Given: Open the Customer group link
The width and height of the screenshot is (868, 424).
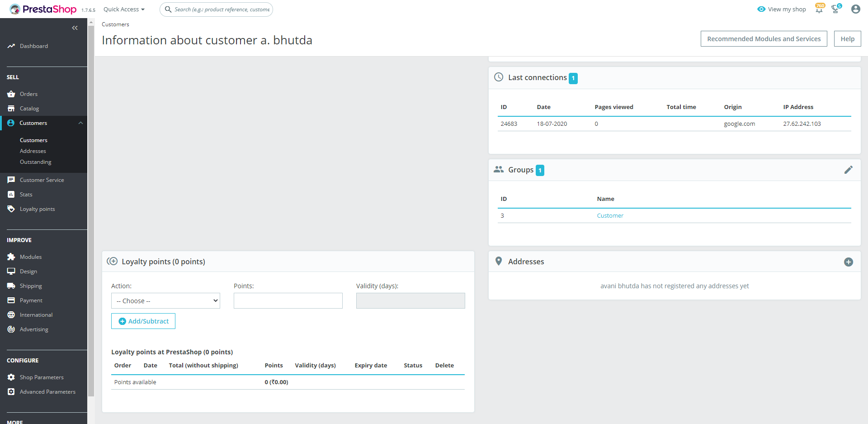Looking at the screenshot, I should (x=610, y=216).
